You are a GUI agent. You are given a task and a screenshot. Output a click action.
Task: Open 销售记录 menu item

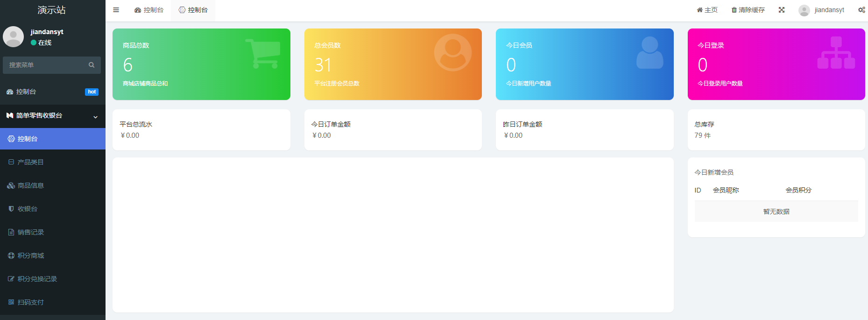click(x=53, y=232)
